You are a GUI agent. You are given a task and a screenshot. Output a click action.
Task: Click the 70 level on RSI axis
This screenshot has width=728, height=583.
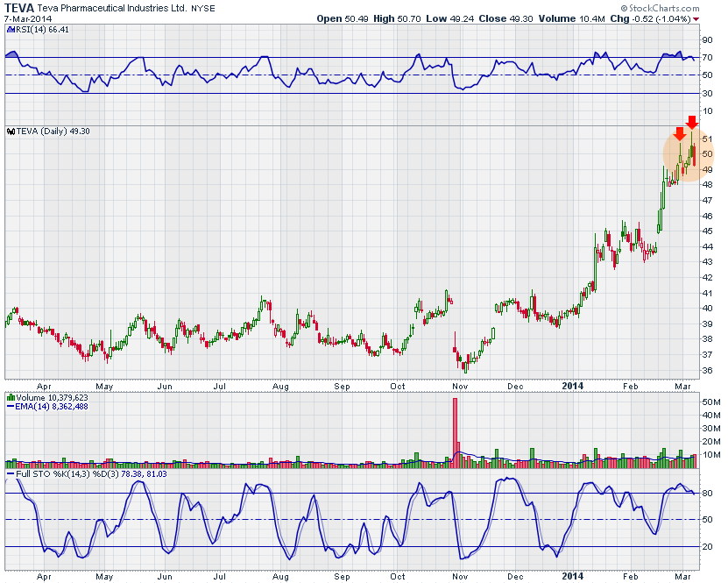[x=706, y=58]
